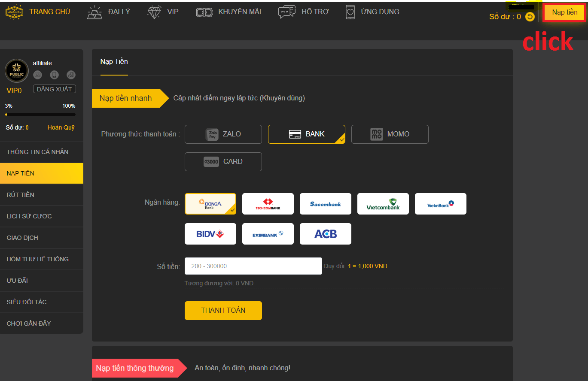Select the BANK payment method
Screen dimensions: 588x381
coord(307,134)
